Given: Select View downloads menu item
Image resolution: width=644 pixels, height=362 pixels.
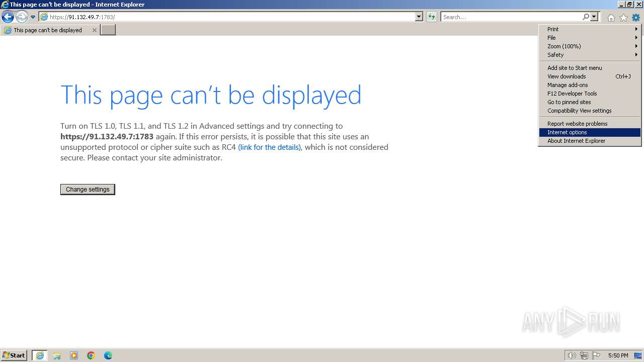Looking at the screenshot, I should (x=590, y=76).
